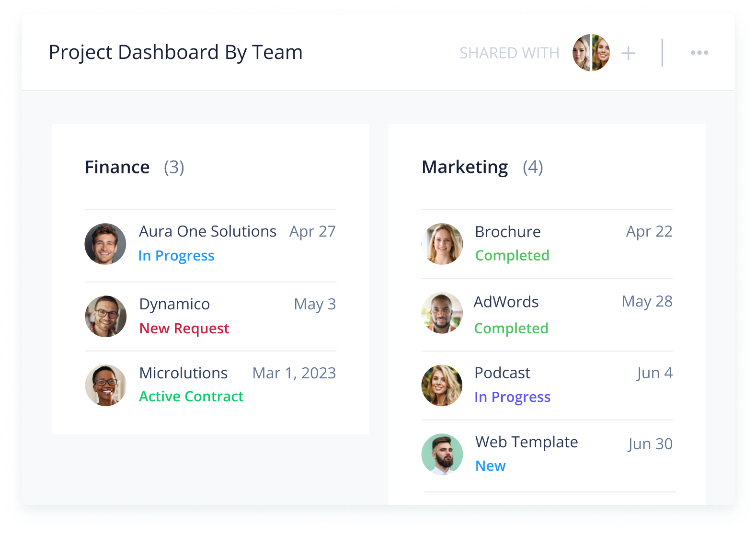Click the Apr 27 date
The width and height of the screenshot is (756, 534).
pos(312,232)
